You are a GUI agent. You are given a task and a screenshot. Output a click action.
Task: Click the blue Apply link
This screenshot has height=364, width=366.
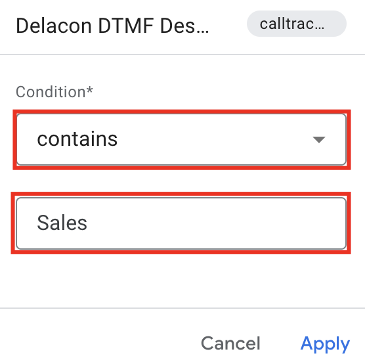click(x=325, y=343)
